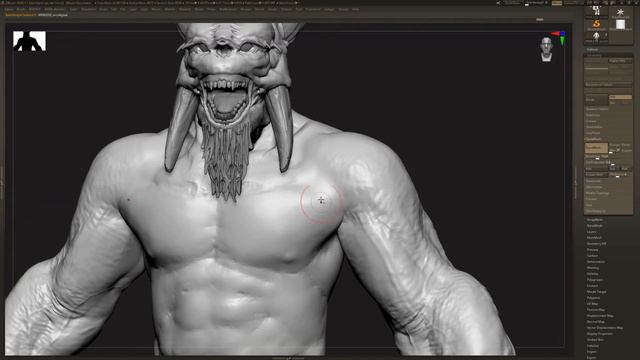Expand the Display Properties subpalette
The image size is (640, 360).
600,333
